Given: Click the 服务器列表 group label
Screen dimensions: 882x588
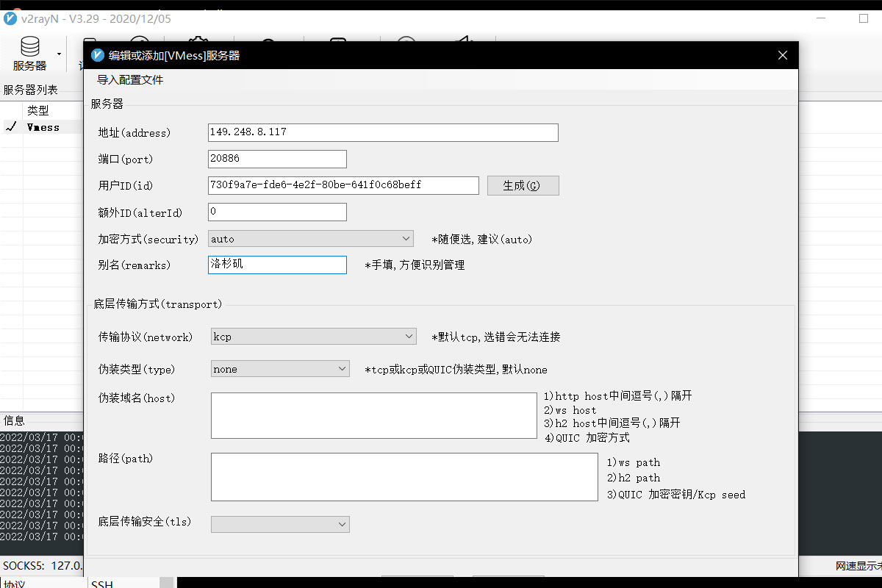Looking at the screenshot, I should coord(31,90).
